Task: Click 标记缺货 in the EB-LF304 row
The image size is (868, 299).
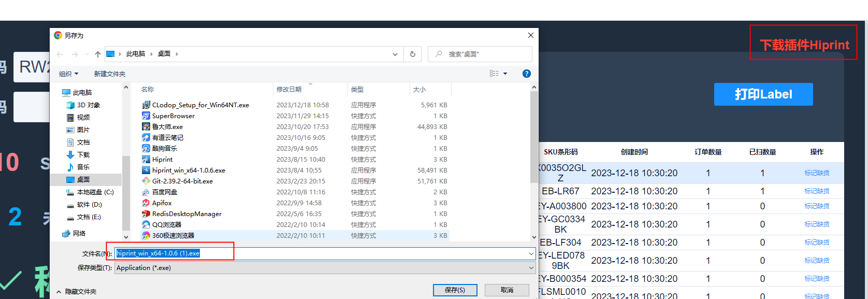Action: (817, 242)
